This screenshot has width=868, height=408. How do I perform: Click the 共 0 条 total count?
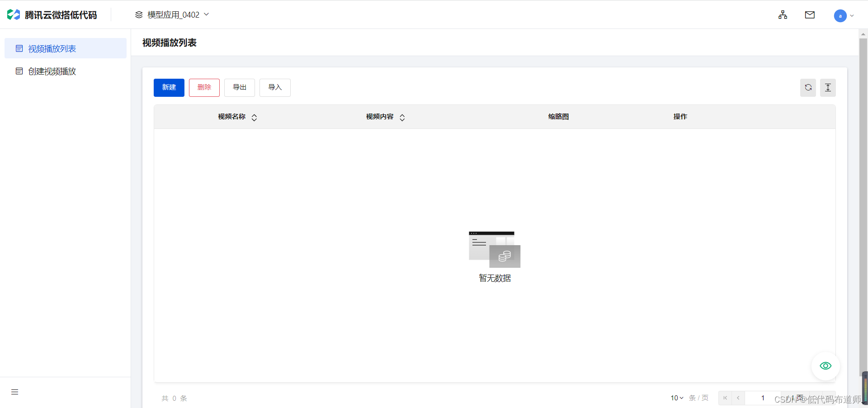click(175, 399)
